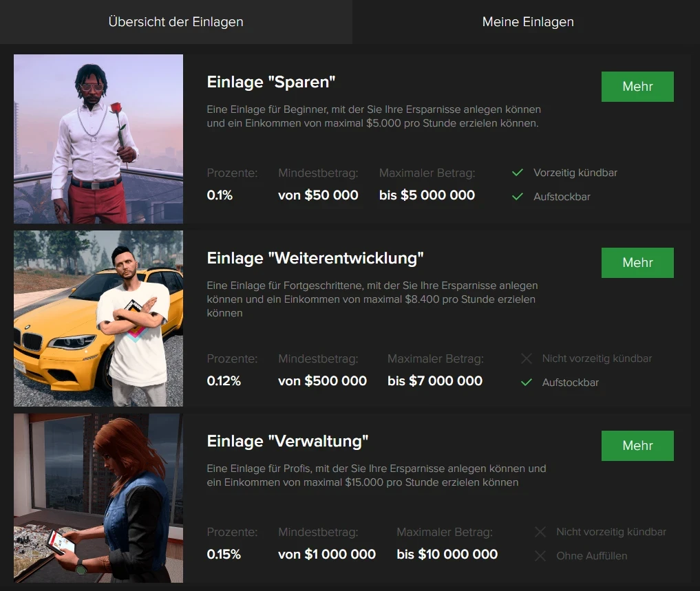Click the von $1 000 000 minimum amount
Viewport: 700px width, 591px height.
[327, 555]
